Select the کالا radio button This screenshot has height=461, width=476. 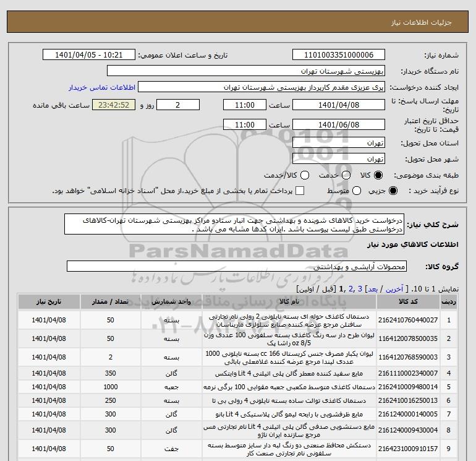tap(378, 175)
